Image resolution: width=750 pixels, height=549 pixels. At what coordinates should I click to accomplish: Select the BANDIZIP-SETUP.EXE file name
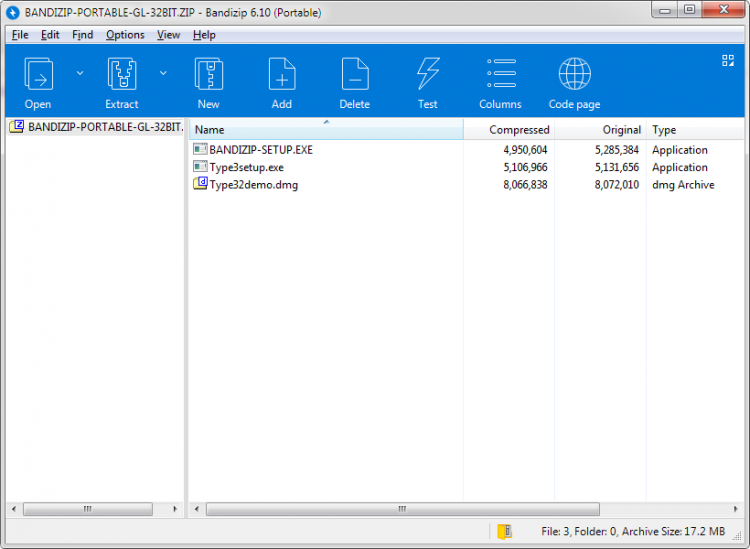pos(261,150)
